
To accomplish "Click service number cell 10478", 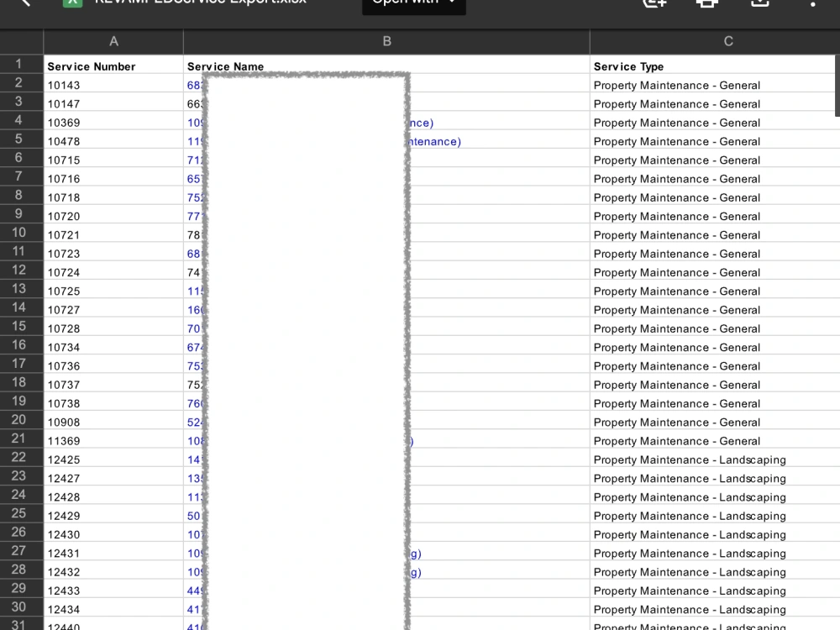I will [x=113, y=141].
